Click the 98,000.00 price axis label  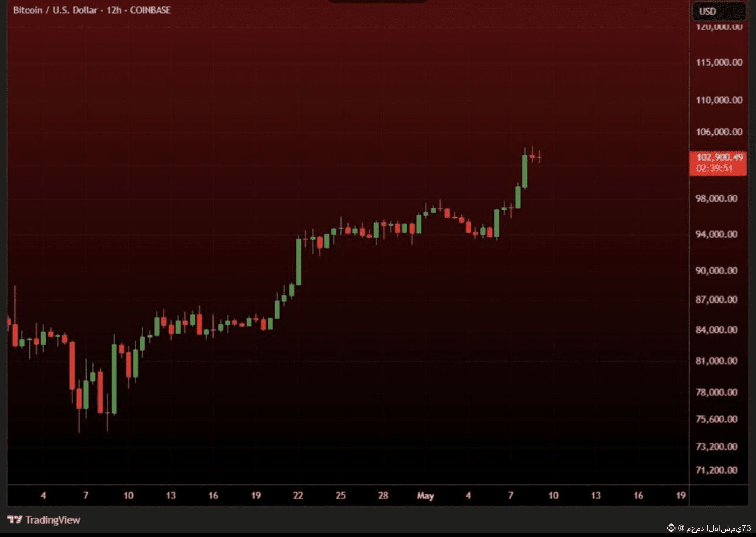pyautogui.click(x=716, y=199)
